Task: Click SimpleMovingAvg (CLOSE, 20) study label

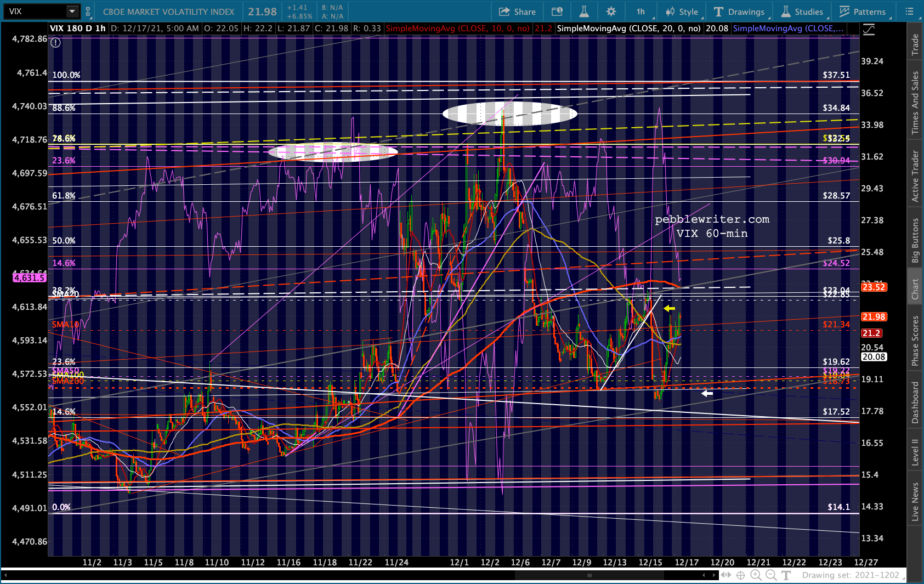Action: click(628, 29)
